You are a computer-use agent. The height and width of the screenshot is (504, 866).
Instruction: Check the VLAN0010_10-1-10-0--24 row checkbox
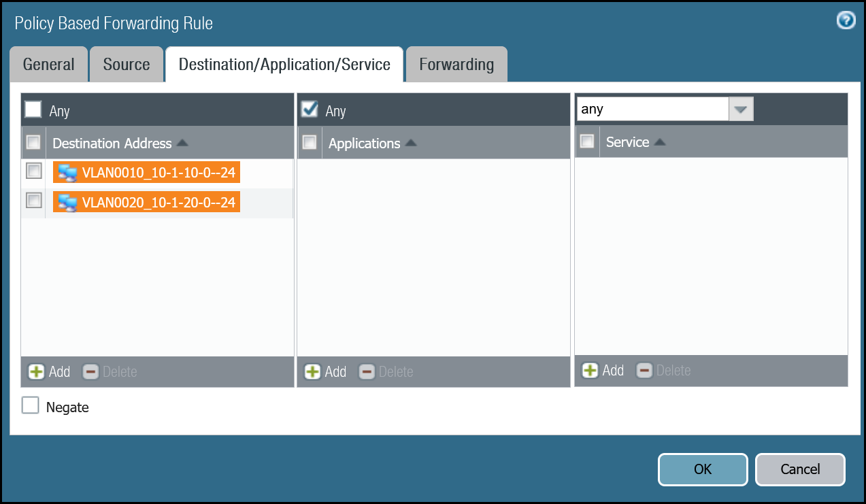[33, 171]
